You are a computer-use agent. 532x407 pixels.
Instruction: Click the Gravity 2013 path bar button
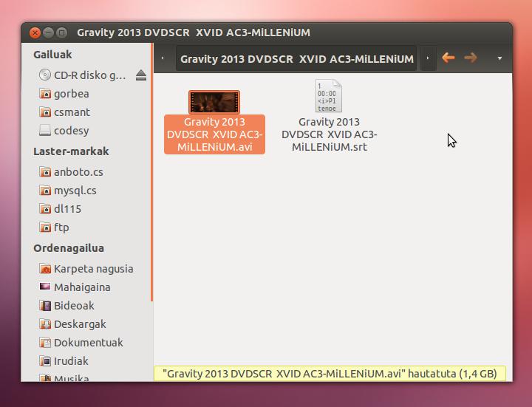(x=296, y=58)
